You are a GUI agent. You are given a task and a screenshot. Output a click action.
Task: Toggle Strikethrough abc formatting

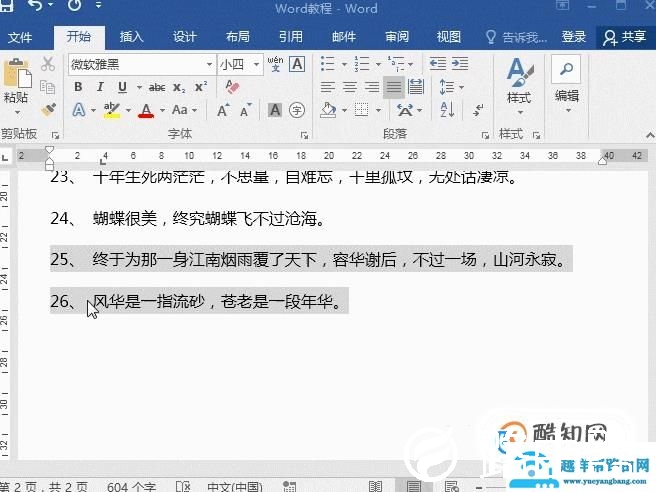coord(157,87)
